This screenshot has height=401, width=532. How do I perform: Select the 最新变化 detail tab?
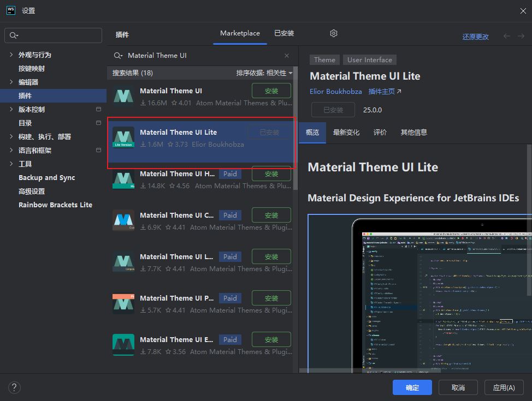click(x=346, y=133)
